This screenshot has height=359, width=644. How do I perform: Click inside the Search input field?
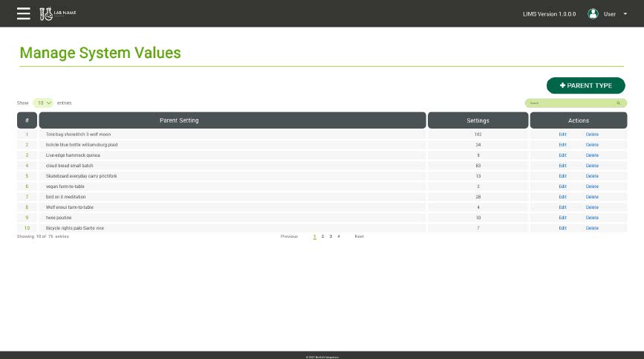point(568,103)
